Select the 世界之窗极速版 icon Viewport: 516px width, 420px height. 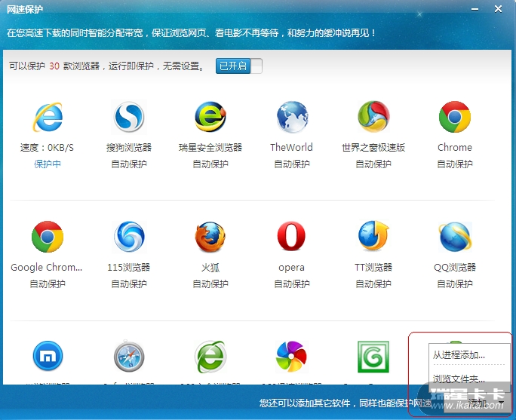tap(373, 116)
